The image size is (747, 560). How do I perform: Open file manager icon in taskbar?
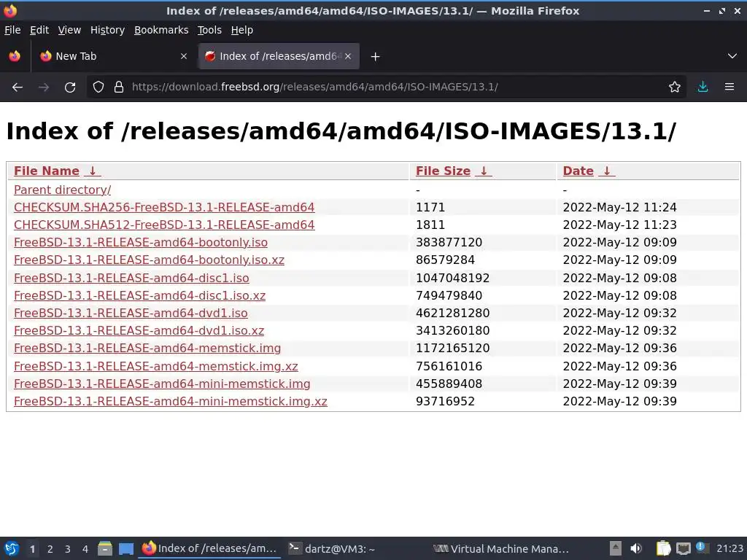pos(105,548)
